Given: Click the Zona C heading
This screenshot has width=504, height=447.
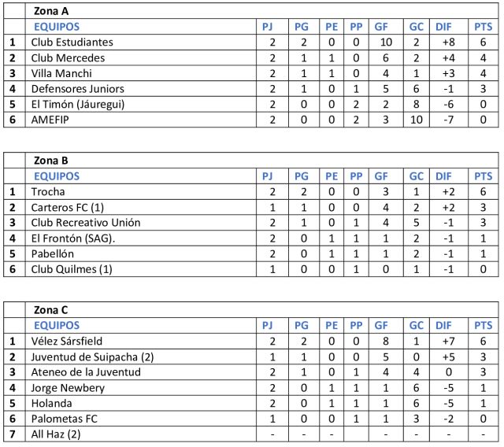Looking at the screenshot, I should (52, 310).
